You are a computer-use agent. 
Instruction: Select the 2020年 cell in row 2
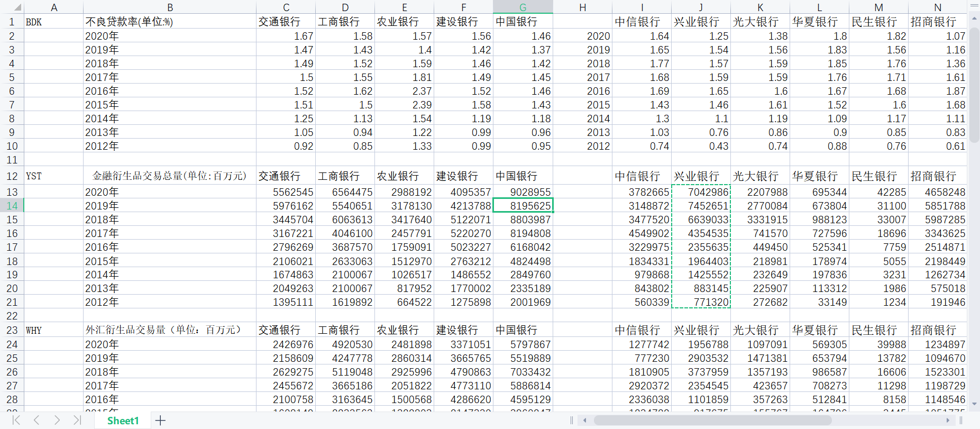click(x=170, y=36)
